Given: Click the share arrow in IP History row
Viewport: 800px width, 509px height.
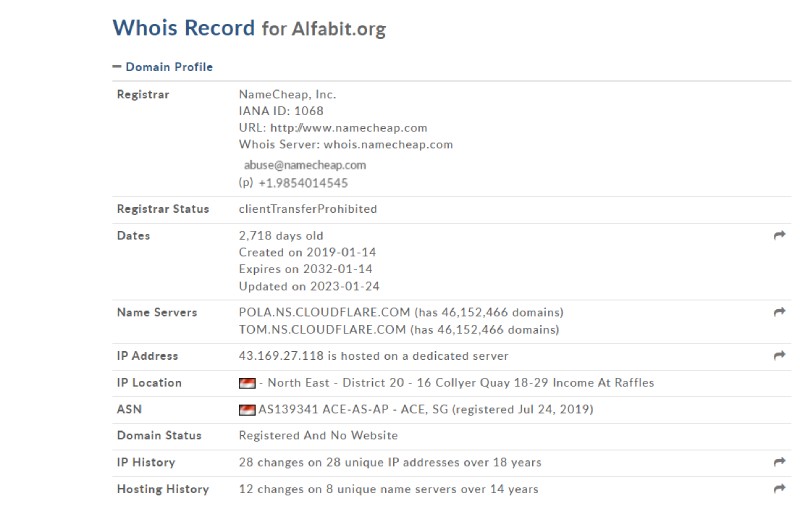Looking at the screenshot, I should [x=779, y=462].
